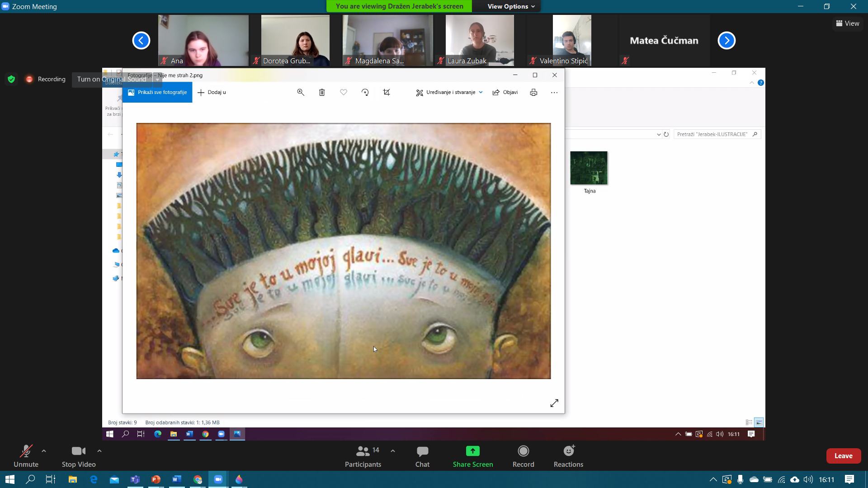Click the print icon in Photos
The height and width of the screenshot is (488, 868).
533,92
